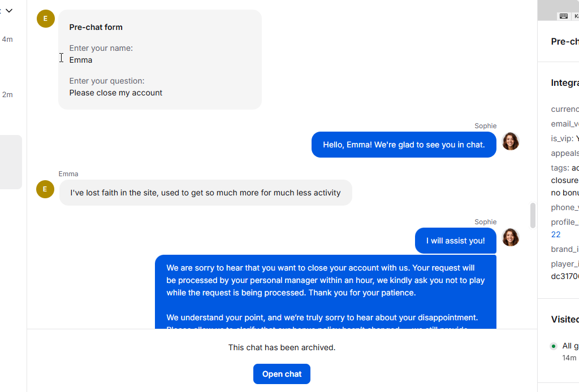Click the "Ka" button next to the keyboard icon
579x392 pixels.
click(x=576, y=16)
